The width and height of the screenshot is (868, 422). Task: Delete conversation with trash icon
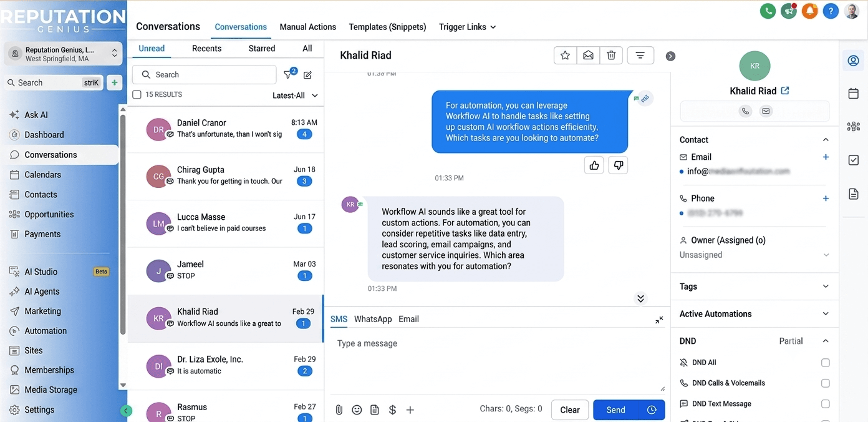click(611, 56)
